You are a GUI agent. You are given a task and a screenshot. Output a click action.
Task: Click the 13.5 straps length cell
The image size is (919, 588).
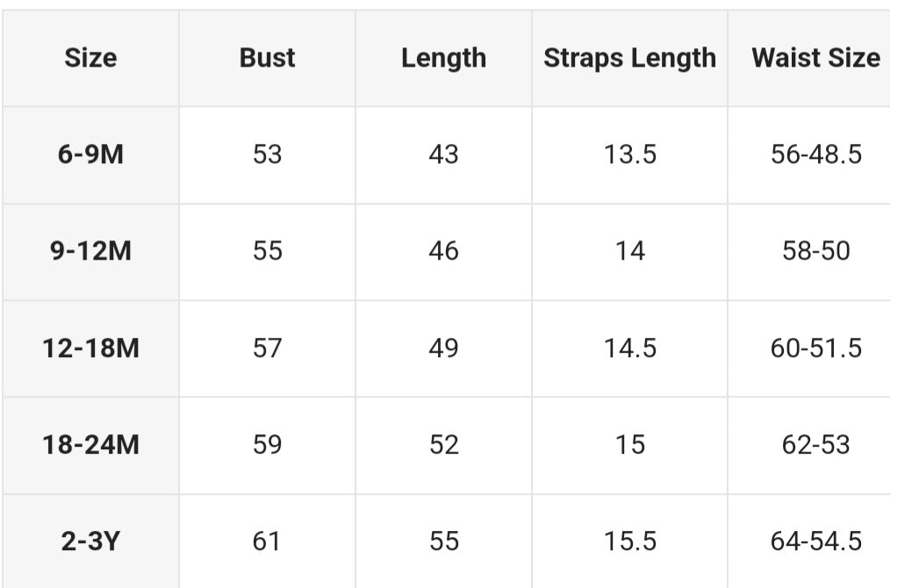coord(629,154)
